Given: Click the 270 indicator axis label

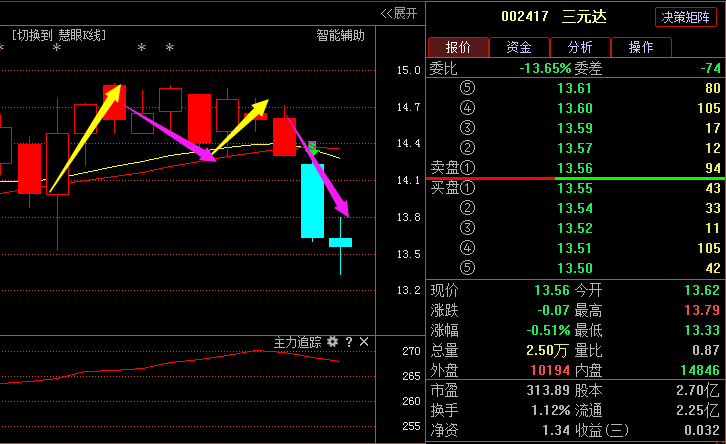Looking at the screenshot, I should point(411,351).
